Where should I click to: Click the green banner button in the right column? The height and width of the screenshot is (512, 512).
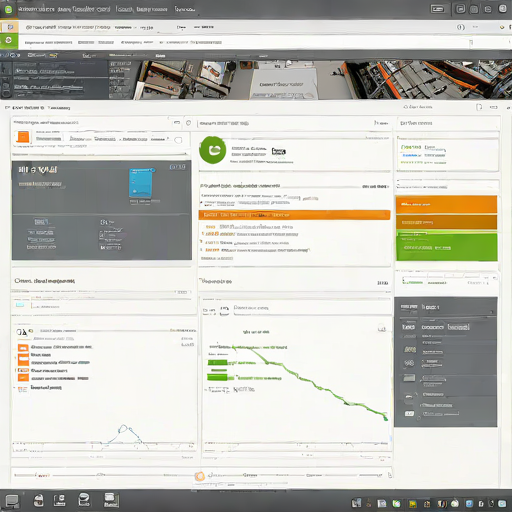tap(447, 247)
